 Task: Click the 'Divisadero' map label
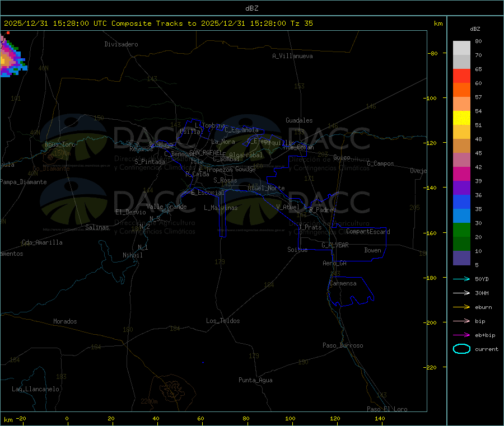121,44
